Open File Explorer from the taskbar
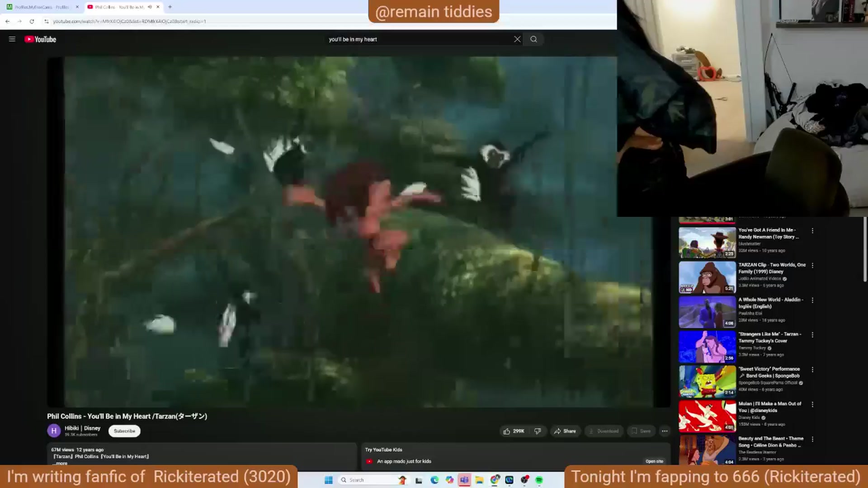Screen dimensions: 868x488 [x=479, y=480]
